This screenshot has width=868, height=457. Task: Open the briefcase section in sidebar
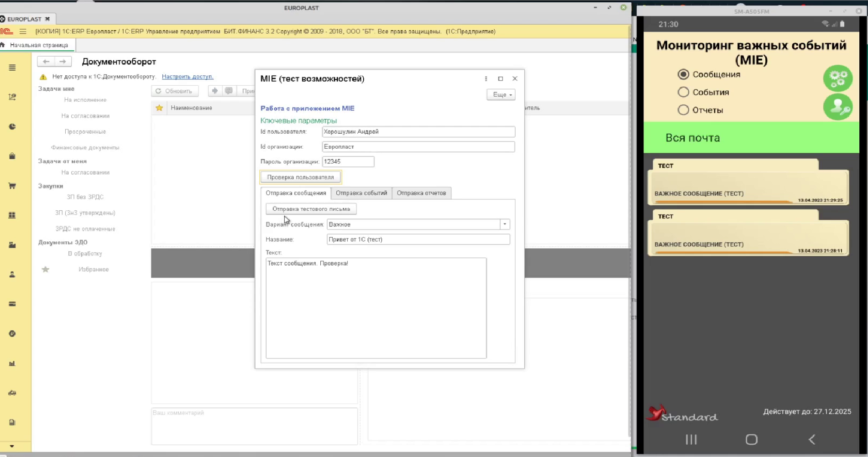tap(12, 156)
